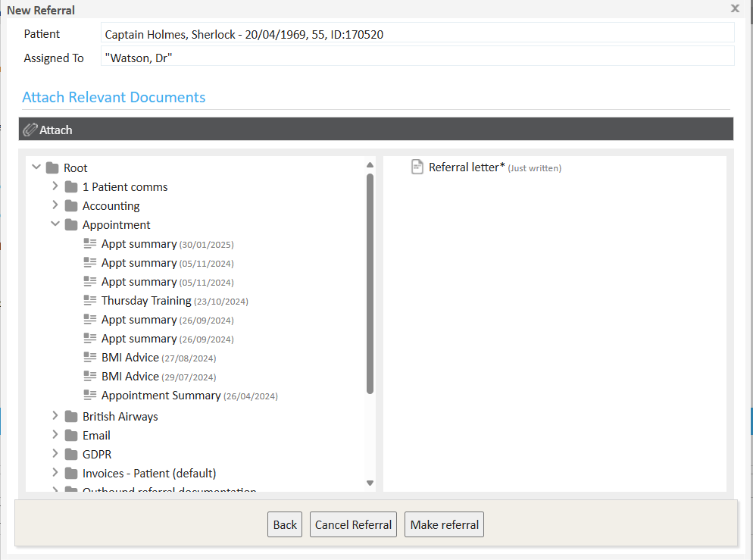Click the British Airways folder icon

(71, 417)
